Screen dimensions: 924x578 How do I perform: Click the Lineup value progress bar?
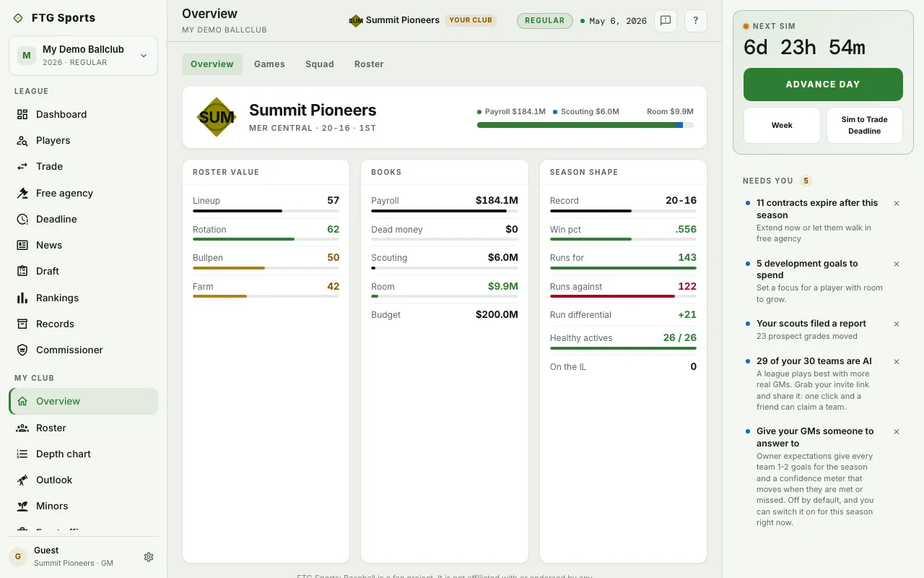(266, 211)
